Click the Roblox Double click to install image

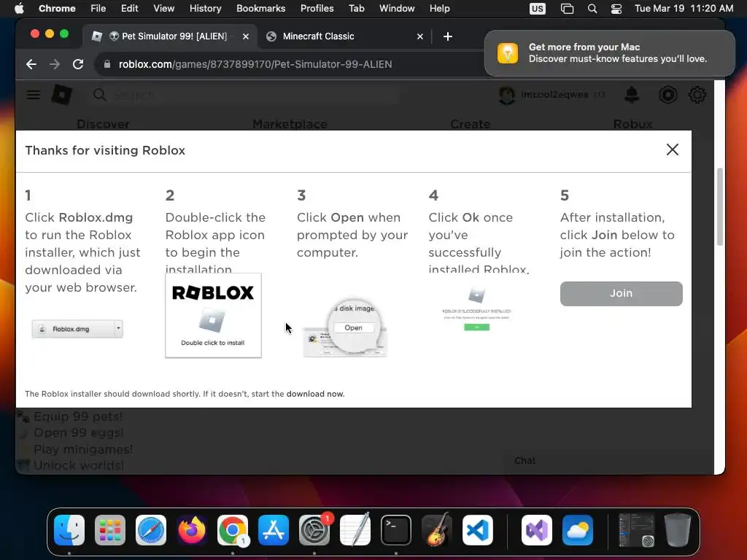214,315
